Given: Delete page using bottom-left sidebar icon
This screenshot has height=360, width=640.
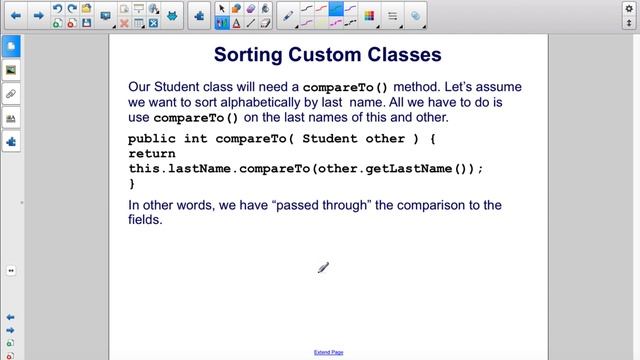Looking at the screenshot, I should 11,356.
